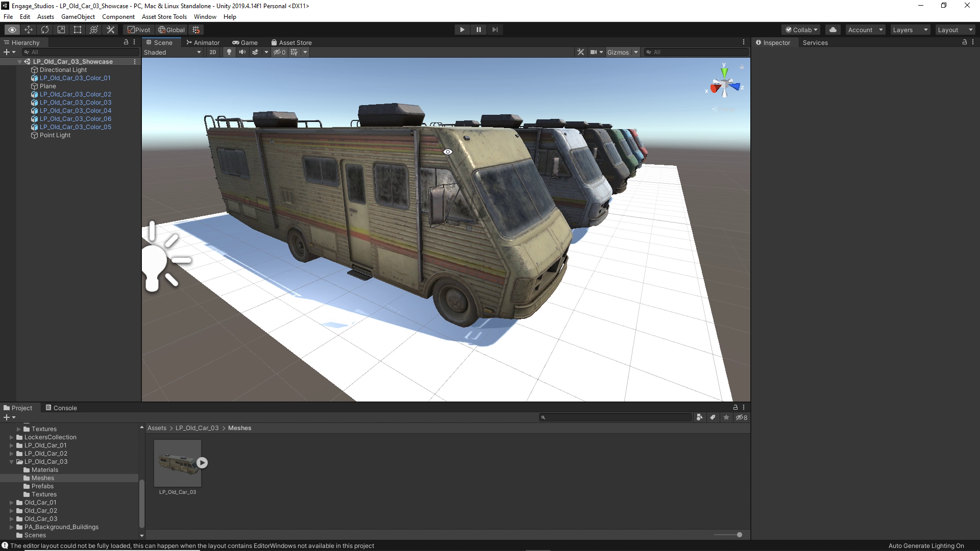Open the grid axis dropdown arrow
Viewport: 980px width, 551px height.
[x=305, y=52]
